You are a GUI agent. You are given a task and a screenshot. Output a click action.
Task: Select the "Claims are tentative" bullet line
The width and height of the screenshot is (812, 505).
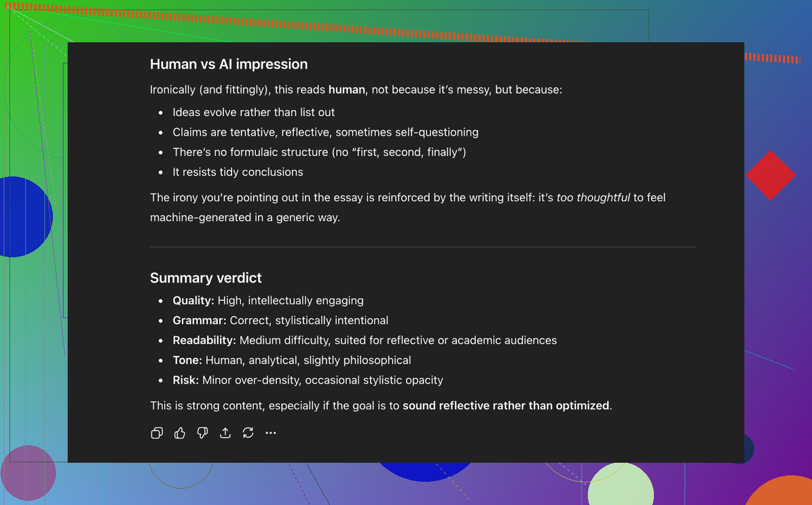(325, 133)
